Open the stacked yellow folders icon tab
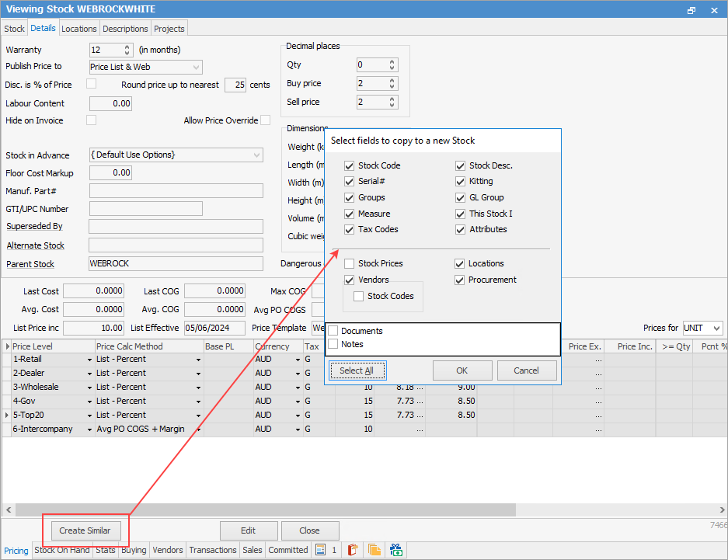The height and width of the screenshot is (560, 728). (374, 550)
